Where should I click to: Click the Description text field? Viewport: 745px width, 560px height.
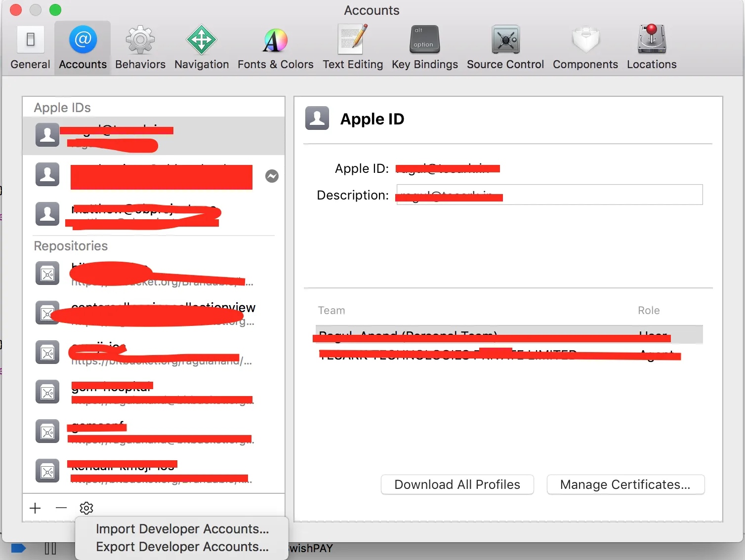(x=549, y=195)
